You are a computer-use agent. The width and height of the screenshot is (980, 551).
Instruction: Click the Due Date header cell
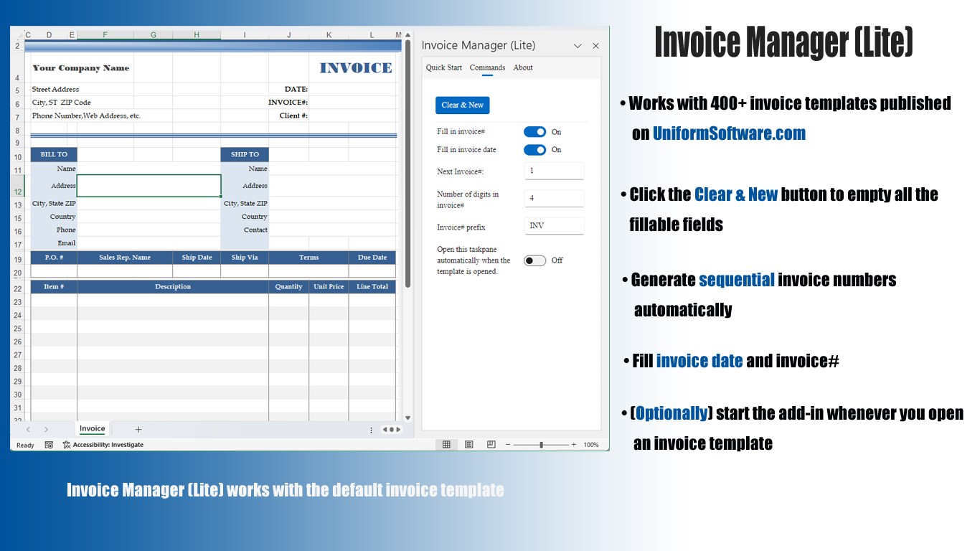[x=372, y=258]
